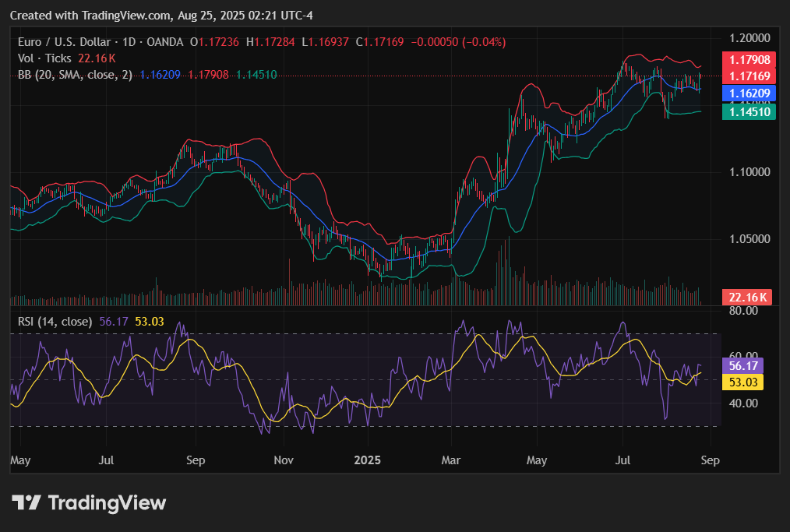
Task: Click the 80.00 RSI axis label
Action: (743, 311)
